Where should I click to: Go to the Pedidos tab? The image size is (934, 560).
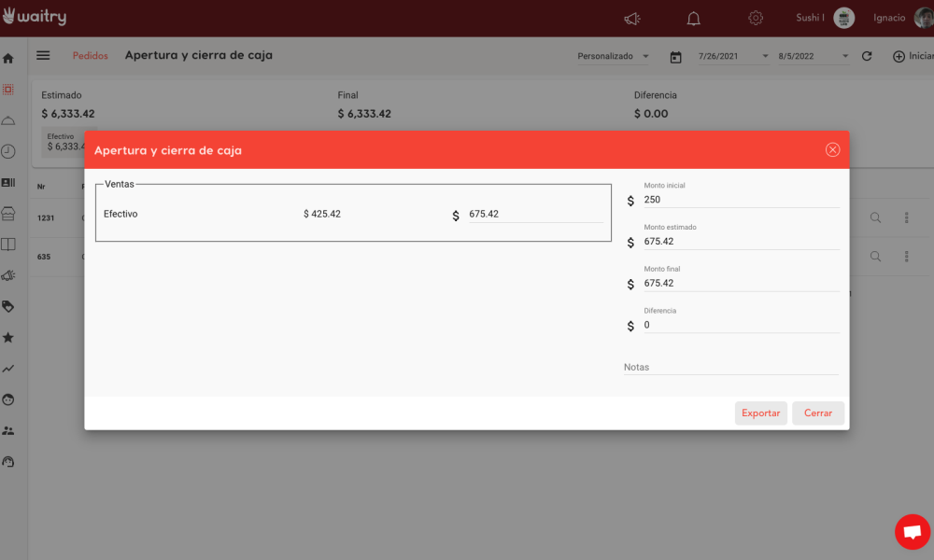tap(91, 56)
